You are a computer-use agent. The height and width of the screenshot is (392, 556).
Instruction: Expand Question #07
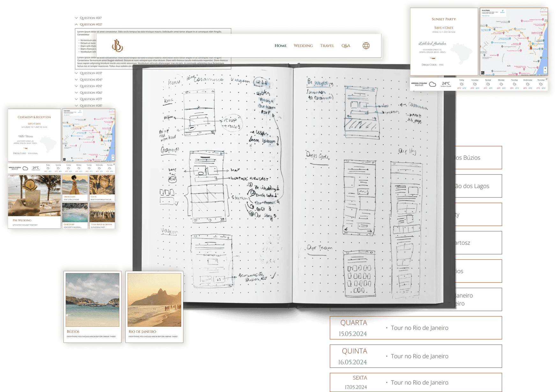pos(88,99)
